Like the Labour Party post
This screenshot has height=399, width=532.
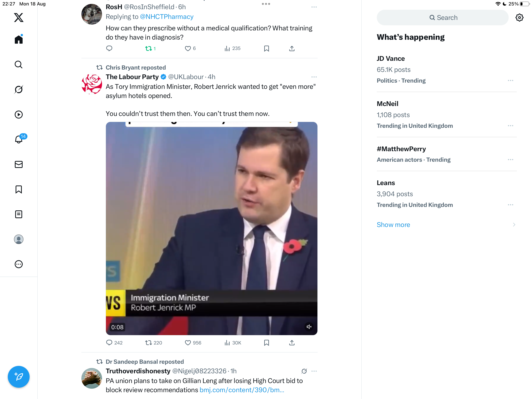[188, 343]
